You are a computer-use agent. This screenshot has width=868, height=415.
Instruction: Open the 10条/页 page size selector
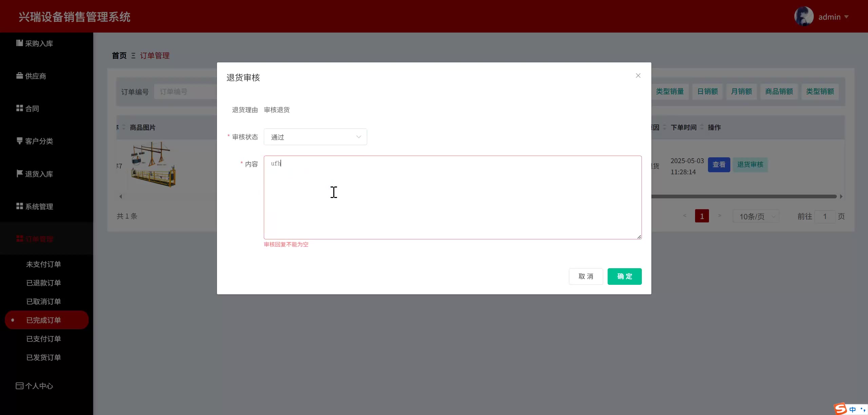click(x=756, y=216)
